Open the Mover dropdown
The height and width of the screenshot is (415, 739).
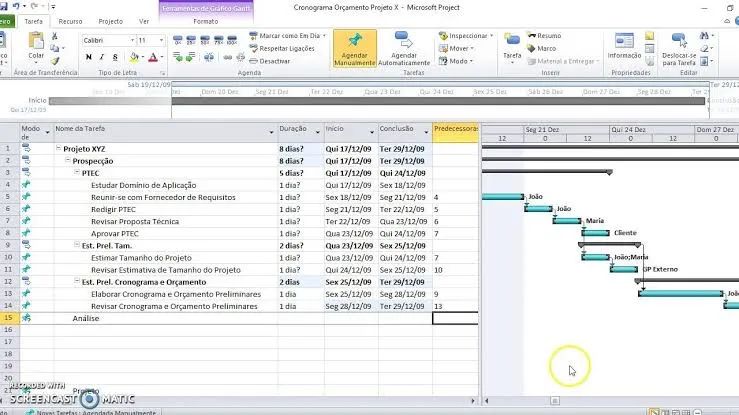tap(456, 49)
